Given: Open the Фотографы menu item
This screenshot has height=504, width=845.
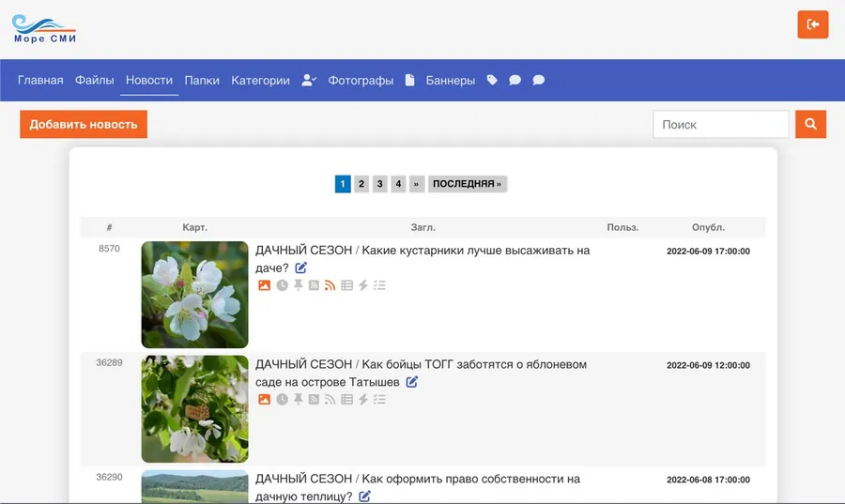Looking at the screenshot, I should point(361,81).
